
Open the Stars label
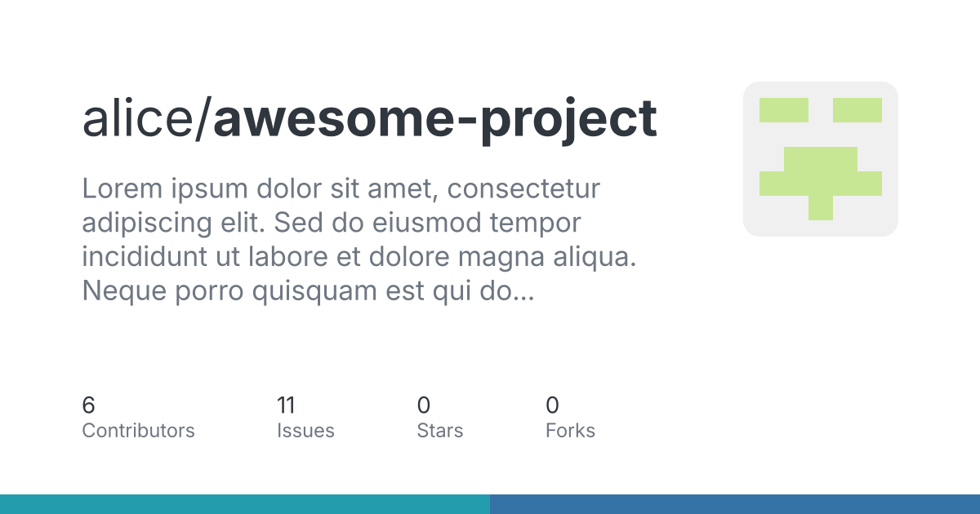pyautogui.click(x=439, y=431)
